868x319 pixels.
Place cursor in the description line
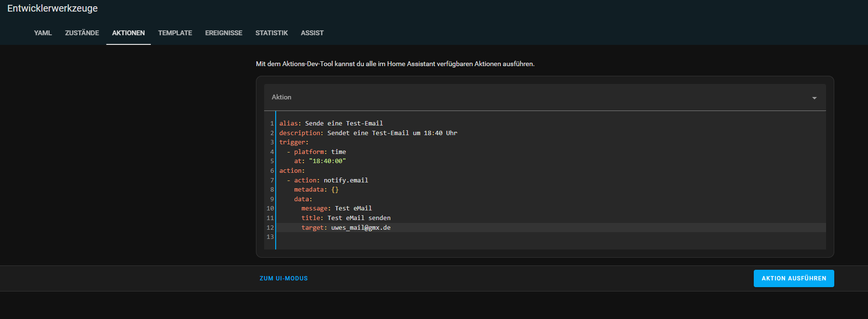[x=368, y=133]
